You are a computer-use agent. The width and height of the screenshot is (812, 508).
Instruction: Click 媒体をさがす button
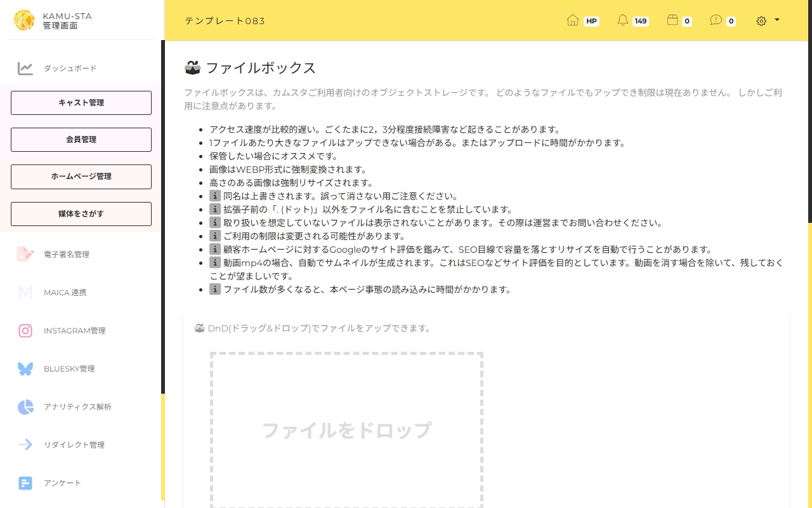tap(81, 214)
